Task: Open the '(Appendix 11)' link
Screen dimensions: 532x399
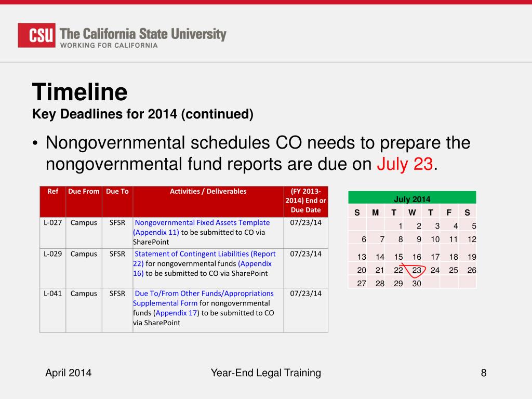Action: tap(156, 232)
